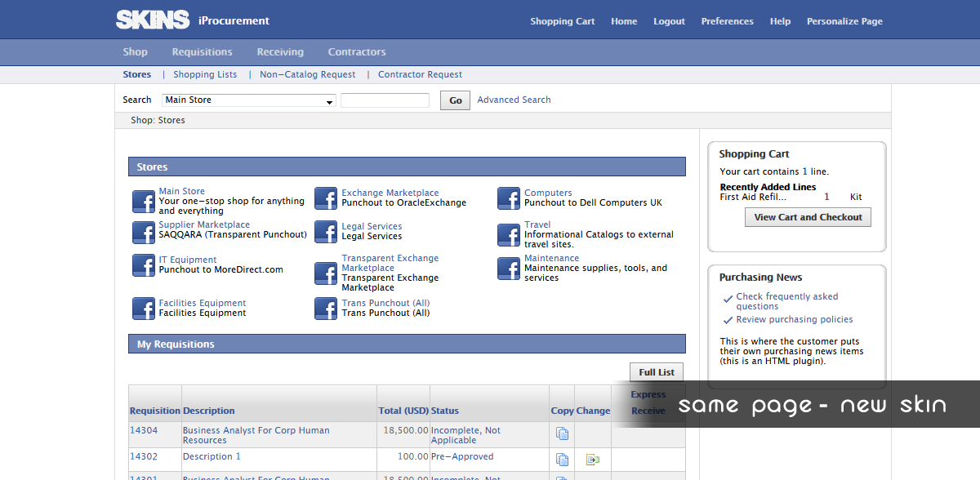Click the Computers store icon
Image resolution: width=980 pixels, height=480 pixels.
point(509,199)
